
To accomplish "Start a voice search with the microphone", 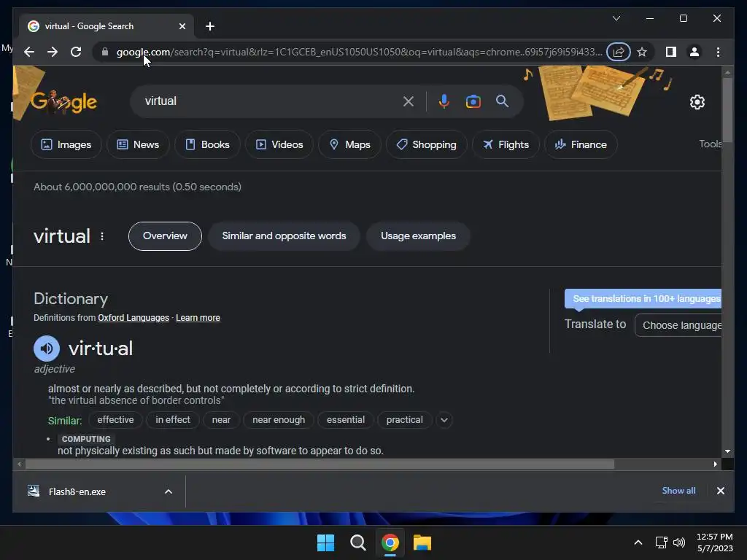I will tap(444, 101).
